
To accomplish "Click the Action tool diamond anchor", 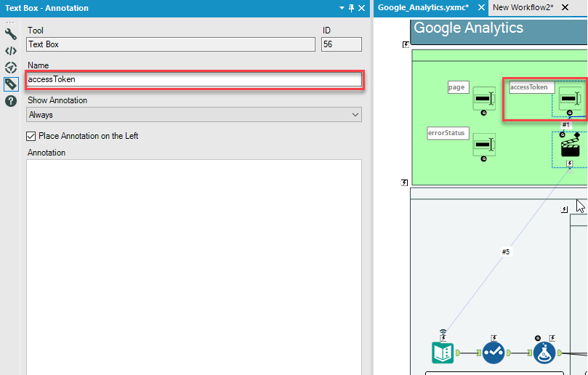I will coord(577,135).
